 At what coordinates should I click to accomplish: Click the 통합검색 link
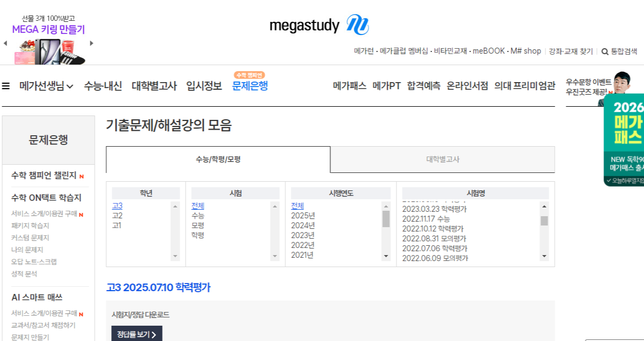(x=624, y=51)
